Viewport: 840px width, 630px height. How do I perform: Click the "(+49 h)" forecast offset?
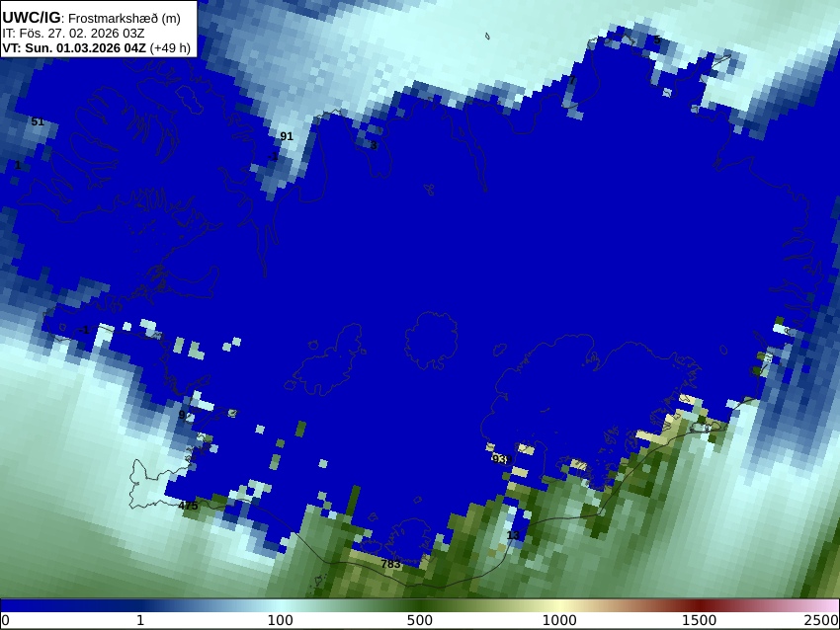170,47
